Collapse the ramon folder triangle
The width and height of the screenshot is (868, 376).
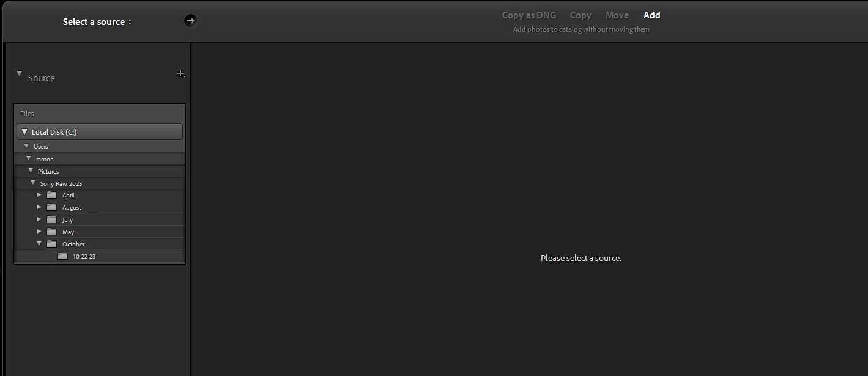28,158
